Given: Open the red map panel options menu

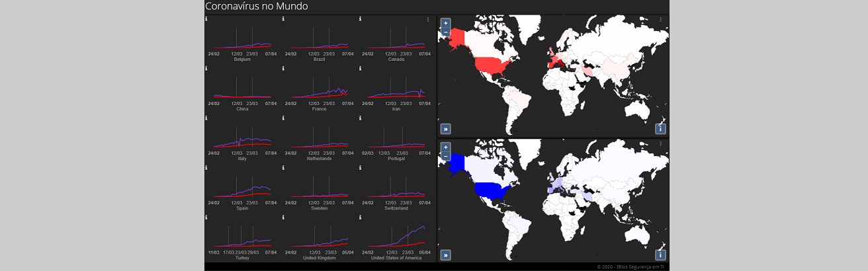Looking at the screenshot, I should pos(661,19).
